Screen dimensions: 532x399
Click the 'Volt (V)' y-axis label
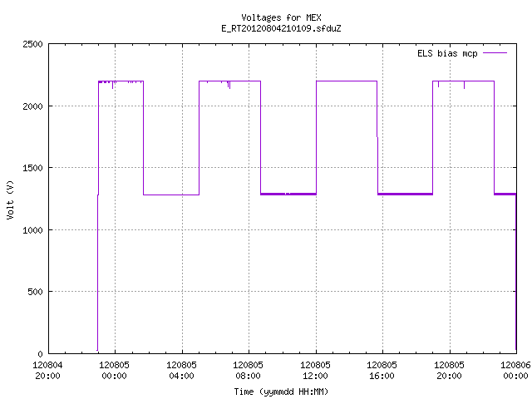[x=10, y=199]
